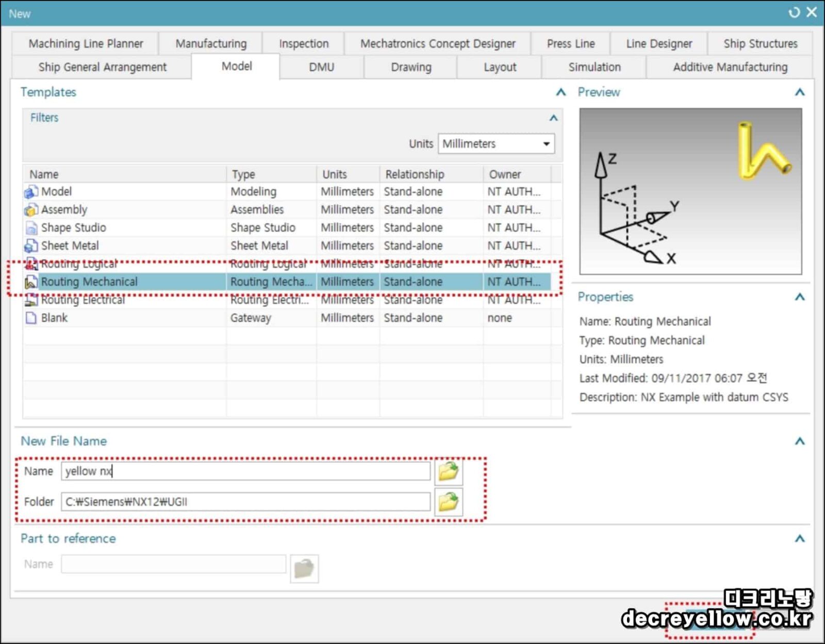
Task: Click the file Name input field
Action: pos(246,471)
